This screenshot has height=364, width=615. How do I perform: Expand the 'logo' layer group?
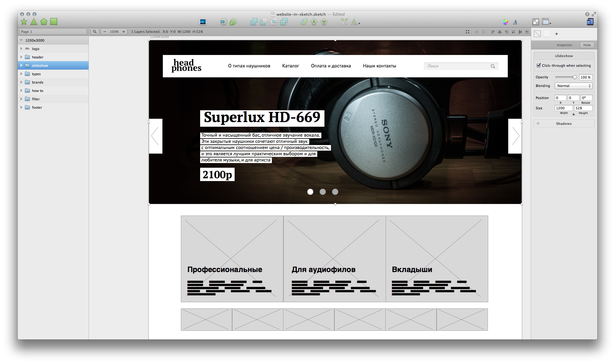click(x=22, y=48)
